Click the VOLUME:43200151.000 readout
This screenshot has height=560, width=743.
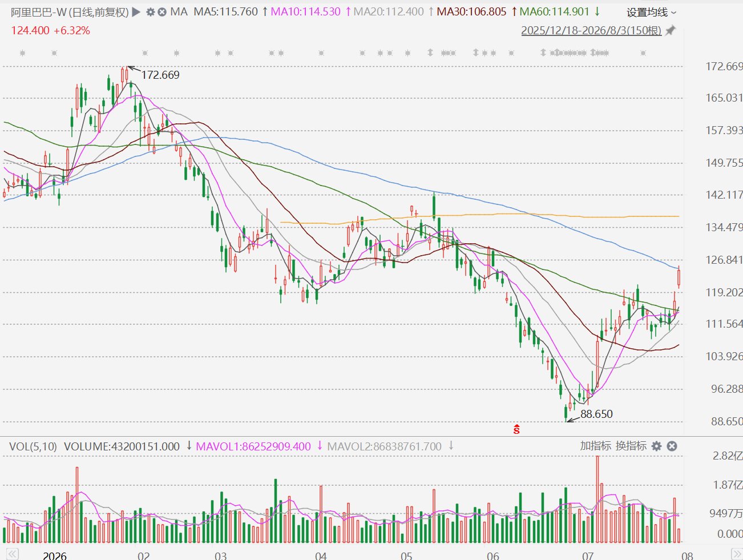tap(122, 446)
